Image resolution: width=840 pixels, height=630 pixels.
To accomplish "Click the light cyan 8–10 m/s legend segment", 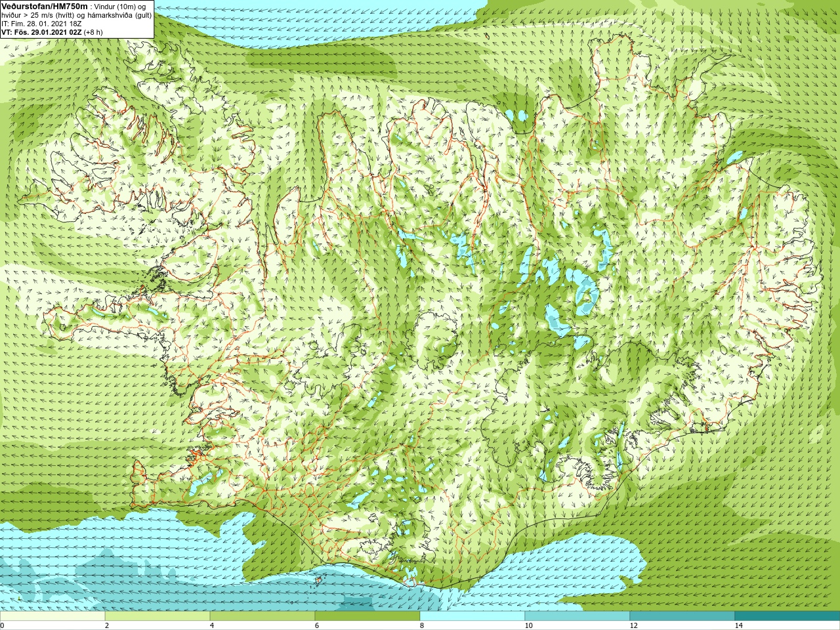I will (472, 616).
